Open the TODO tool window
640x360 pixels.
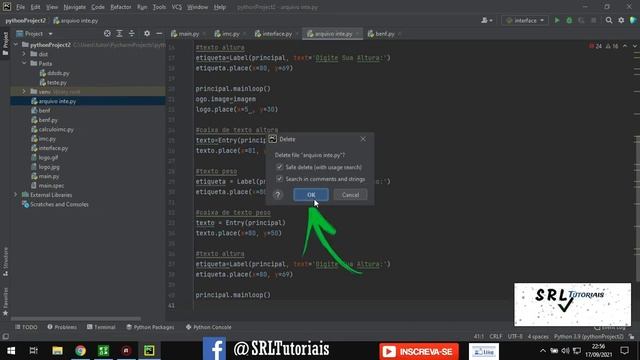pos(26,327)
